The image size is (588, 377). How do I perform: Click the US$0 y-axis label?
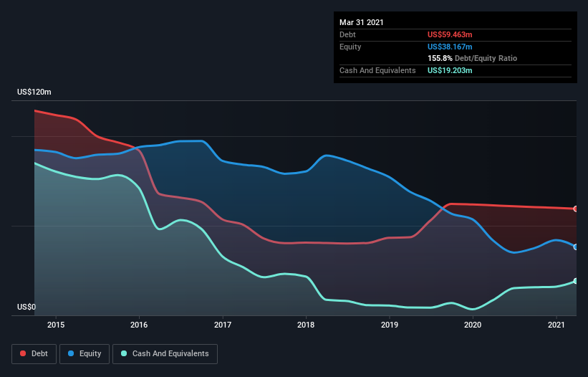point(26,307)
